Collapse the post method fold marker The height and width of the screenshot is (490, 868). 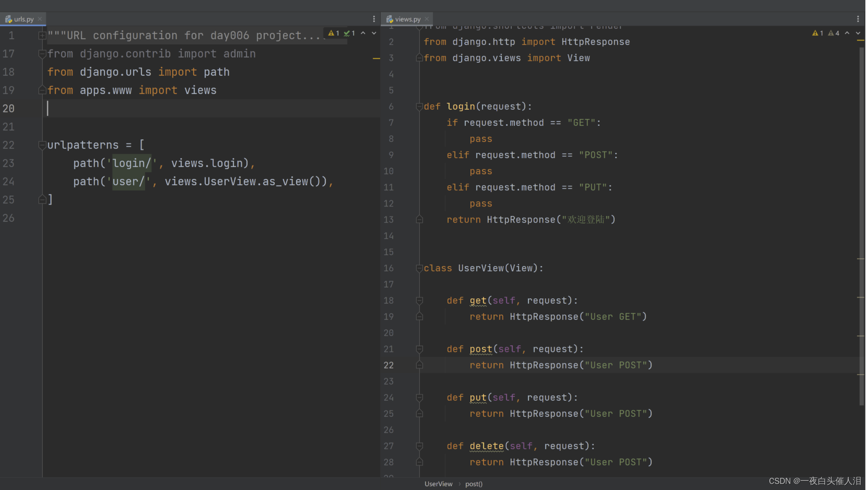click(419, 349)
